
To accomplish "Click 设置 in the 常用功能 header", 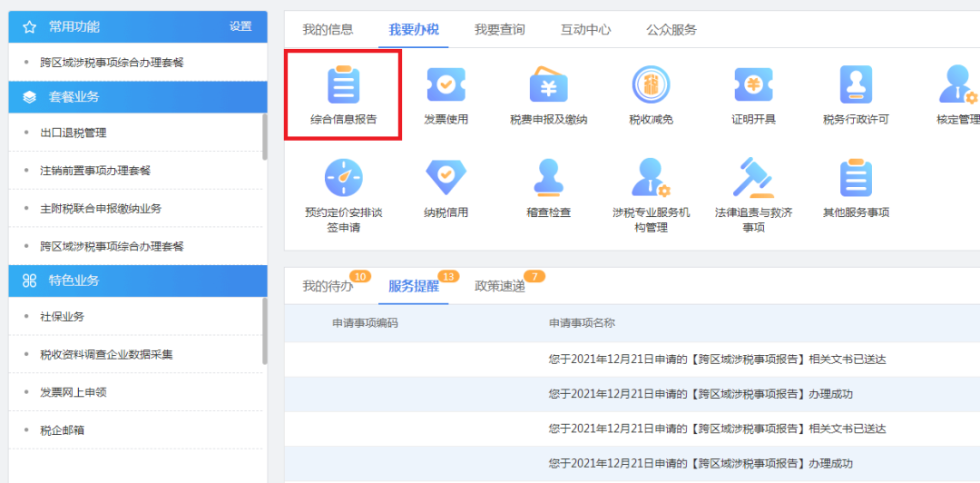I will tap(240, 26).
